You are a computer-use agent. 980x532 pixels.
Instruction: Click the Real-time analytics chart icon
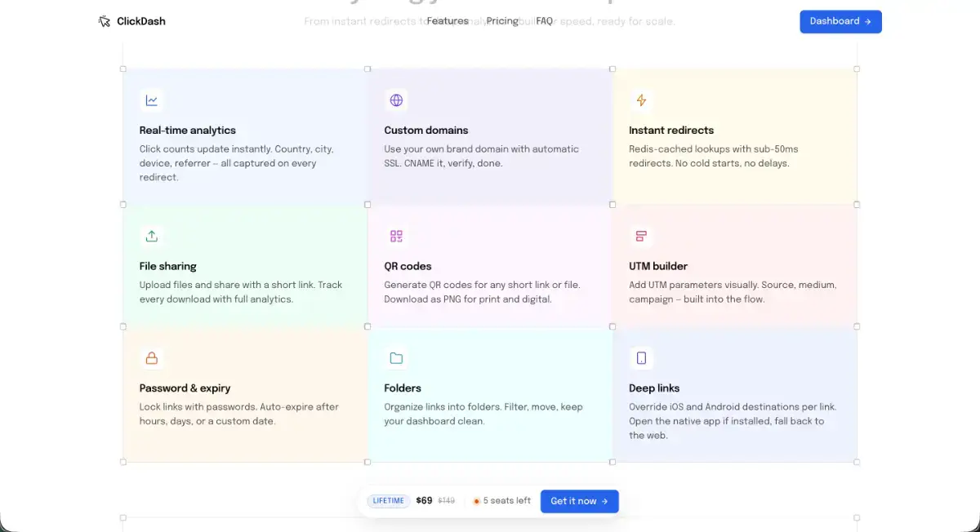[151, 100]
